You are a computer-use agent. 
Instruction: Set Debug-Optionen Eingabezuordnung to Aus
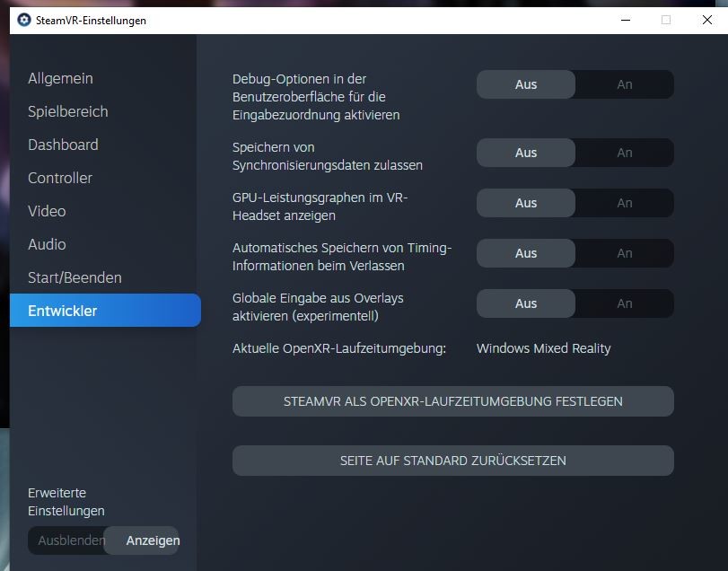[x=526, y=84]
